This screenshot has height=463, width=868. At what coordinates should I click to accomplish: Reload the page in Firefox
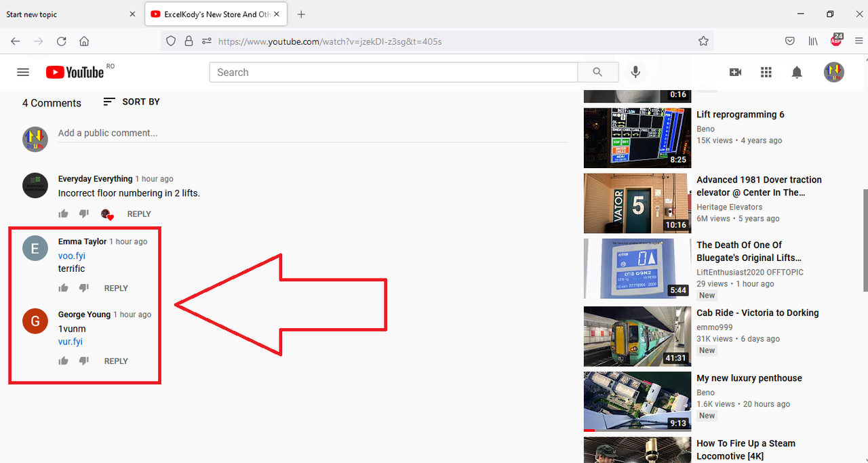click(61, 41)
